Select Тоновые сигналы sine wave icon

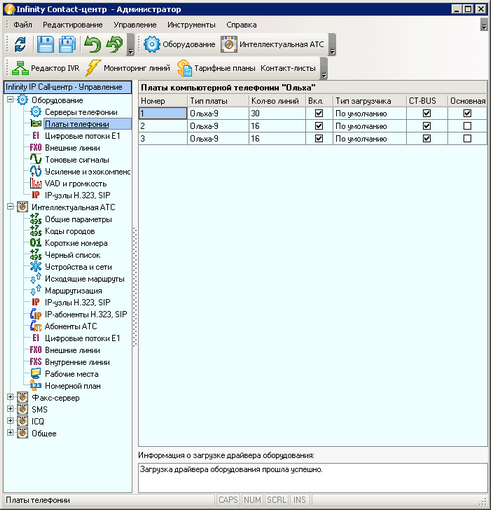point(36,160)
